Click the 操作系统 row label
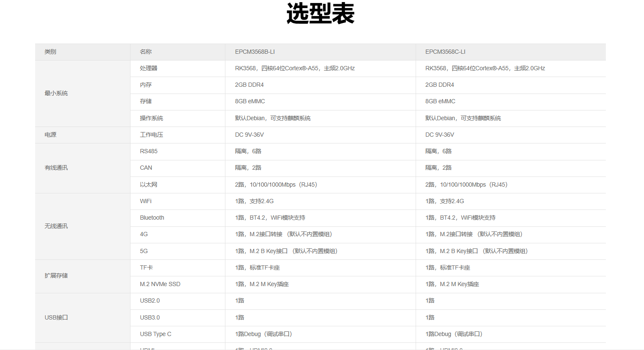The height and width of the screenshot is (350, 644). point(151,118)
